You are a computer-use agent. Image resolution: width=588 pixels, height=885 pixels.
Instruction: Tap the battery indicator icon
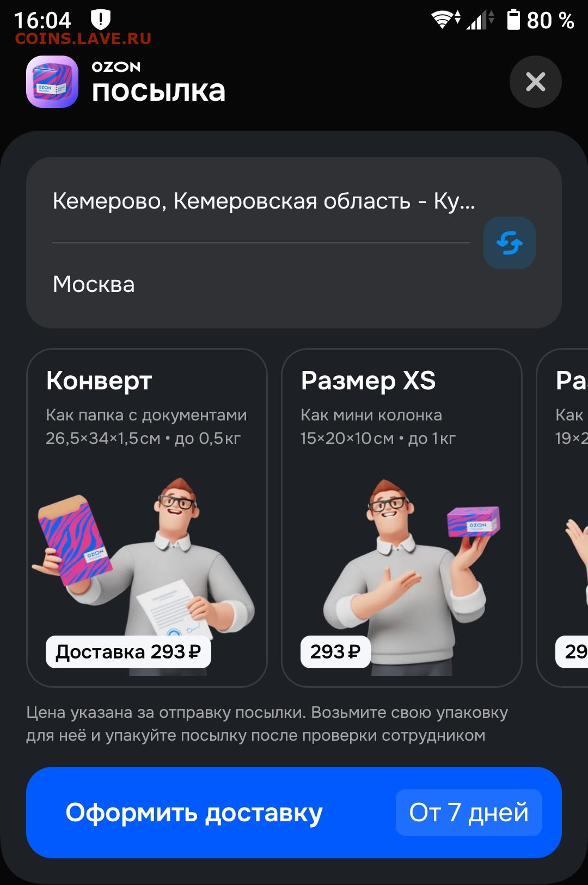pos(513,20)
